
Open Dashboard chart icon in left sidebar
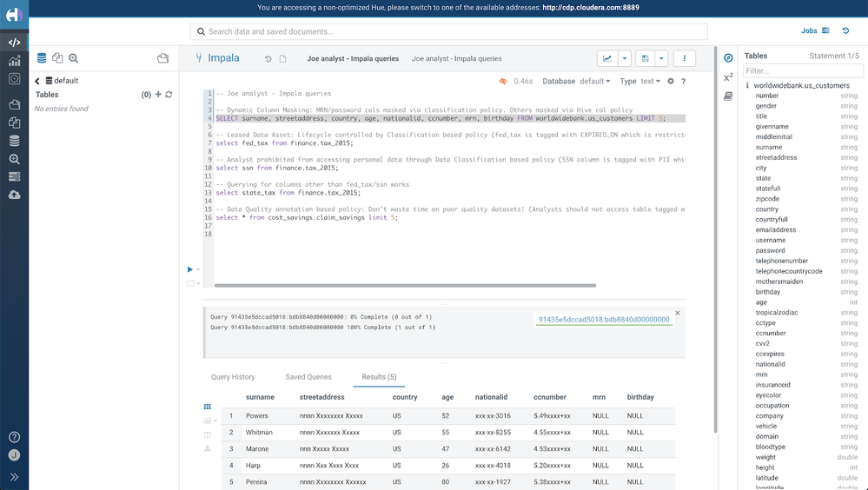14,61
